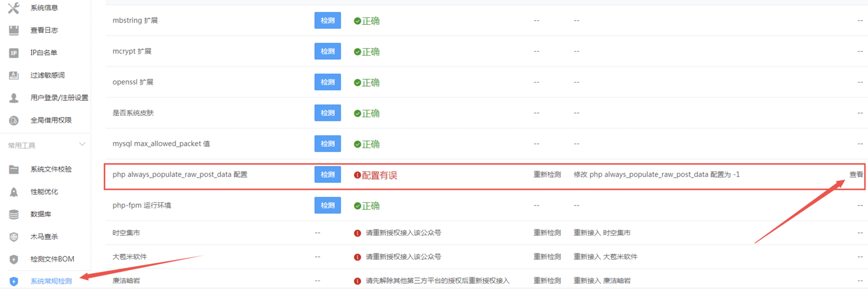
Task: Click the IP白名单 icon
Action: (13, 53)
